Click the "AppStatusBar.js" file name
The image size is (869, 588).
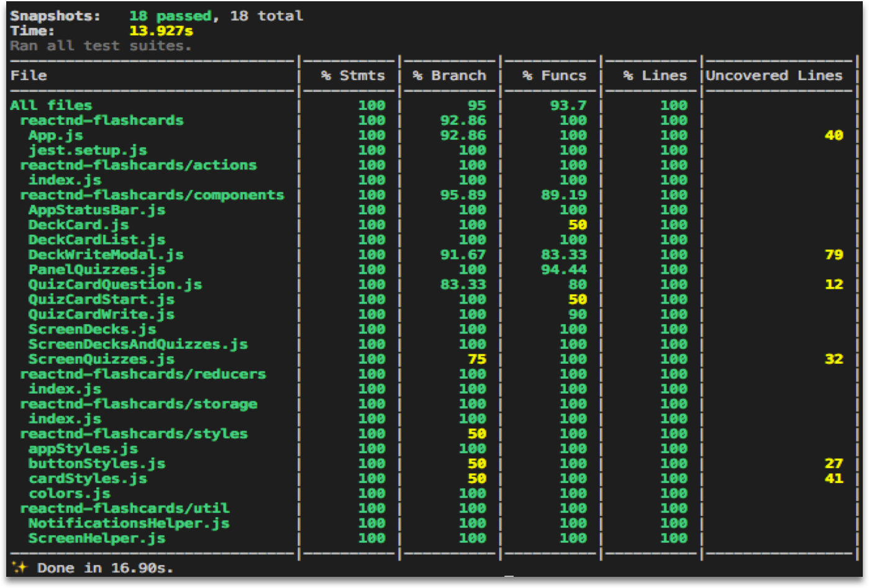[97, 210]
